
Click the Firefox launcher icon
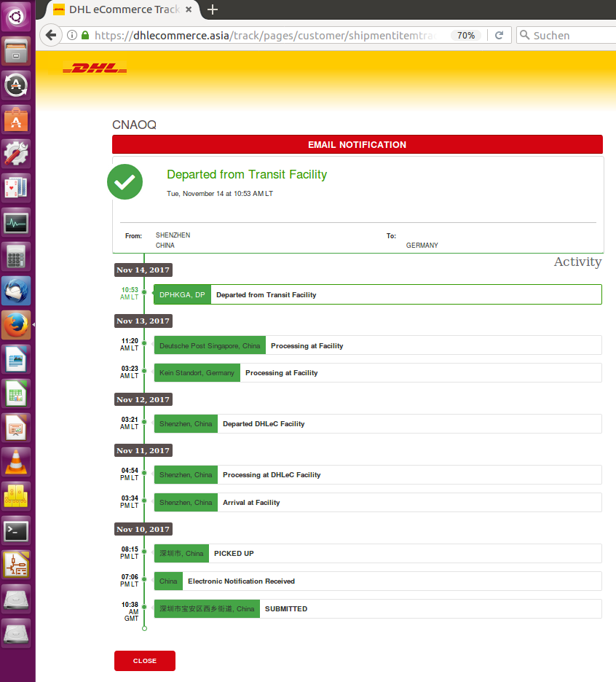coord(16,325)
